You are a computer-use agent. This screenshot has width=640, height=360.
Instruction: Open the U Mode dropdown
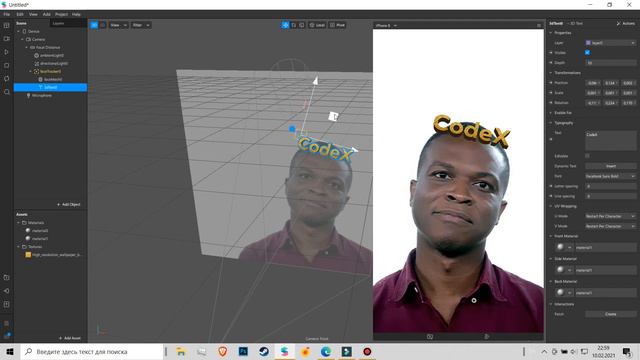tap(611, 216)
